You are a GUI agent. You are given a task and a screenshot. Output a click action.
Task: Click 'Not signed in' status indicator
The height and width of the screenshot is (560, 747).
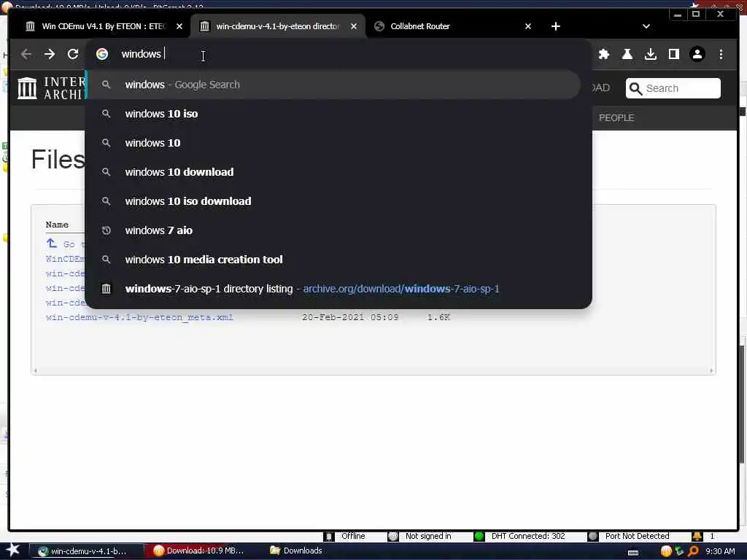427,536
